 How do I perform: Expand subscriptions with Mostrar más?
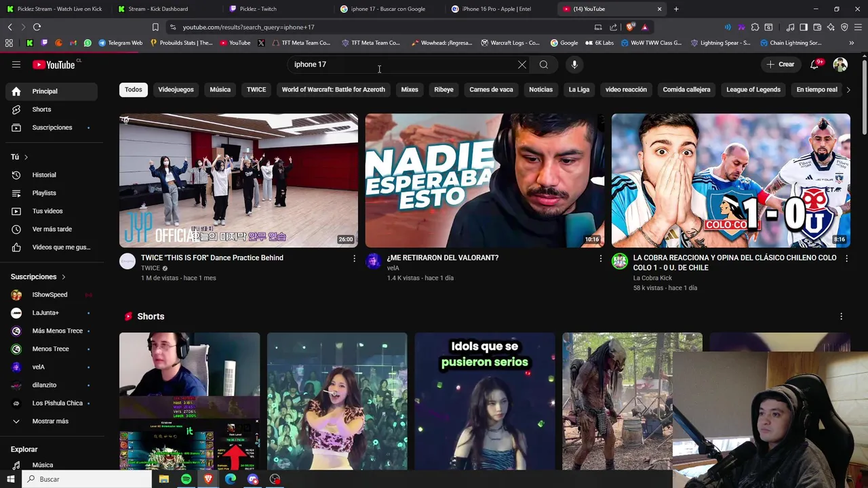50,421
